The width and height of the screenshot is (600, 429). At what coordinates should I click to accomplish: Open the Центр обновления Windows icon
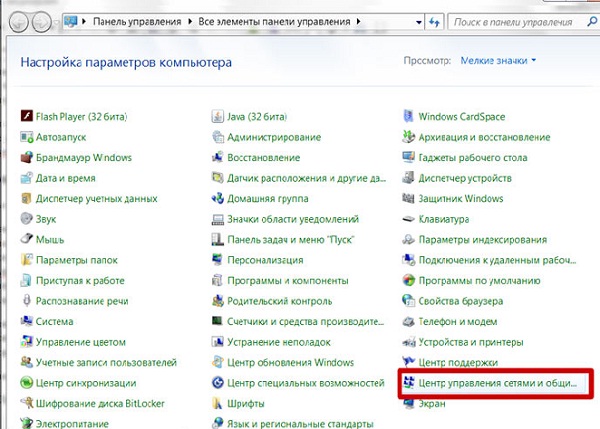point(217,362)
